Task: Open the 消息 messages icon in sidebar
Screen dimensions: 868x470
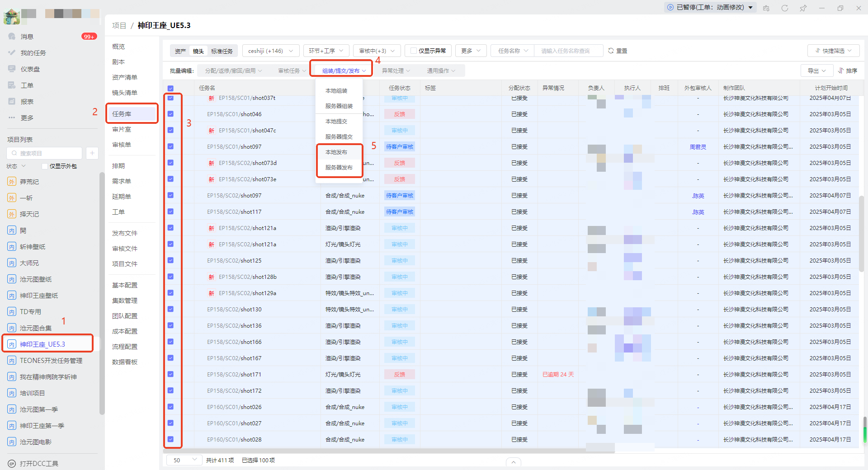Action: point(12,37)
